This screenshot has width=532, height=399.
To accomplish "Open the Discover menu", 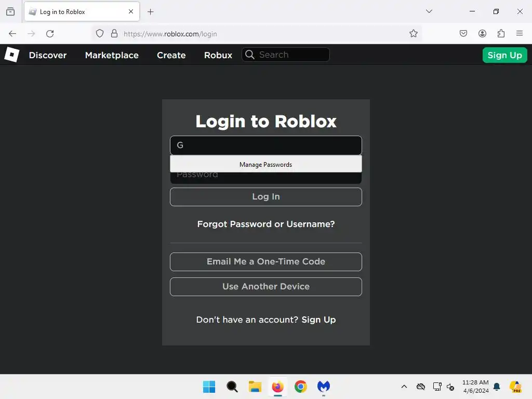I will (48, 55).
